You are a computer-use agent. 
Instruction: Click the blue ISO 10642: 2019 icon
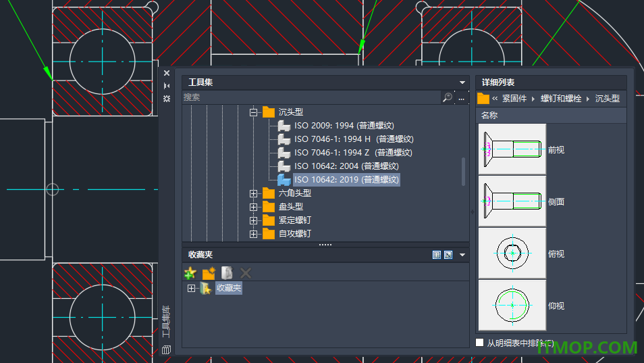284,180
